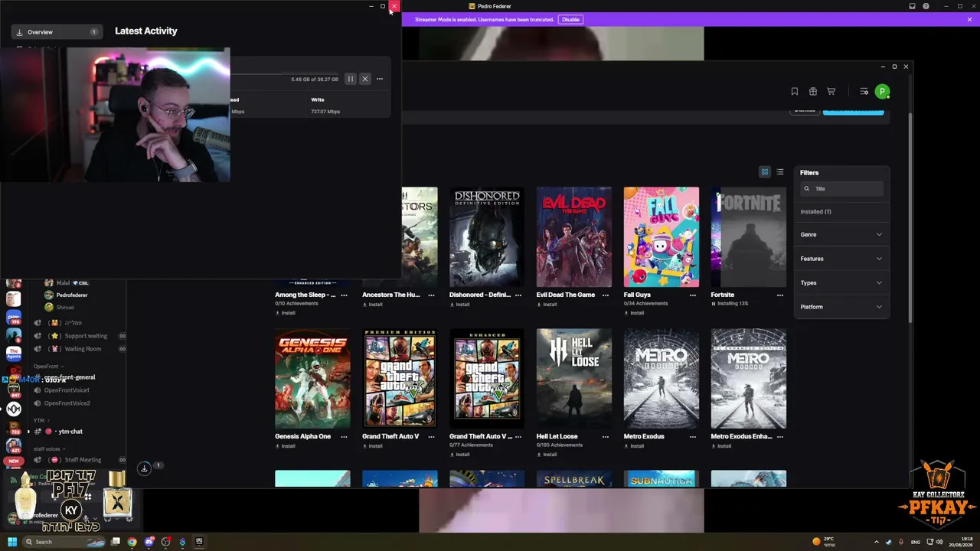This screenshot has width=980, height=551.
Task: Filter the library by Installed (1)
Action: point(815,212)
